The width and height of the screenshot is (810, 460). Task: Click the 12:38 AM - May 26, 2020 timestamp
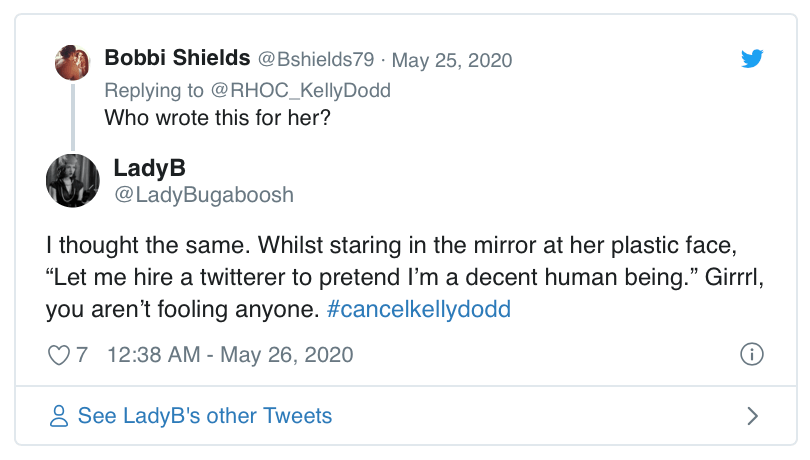pos(230,354)
